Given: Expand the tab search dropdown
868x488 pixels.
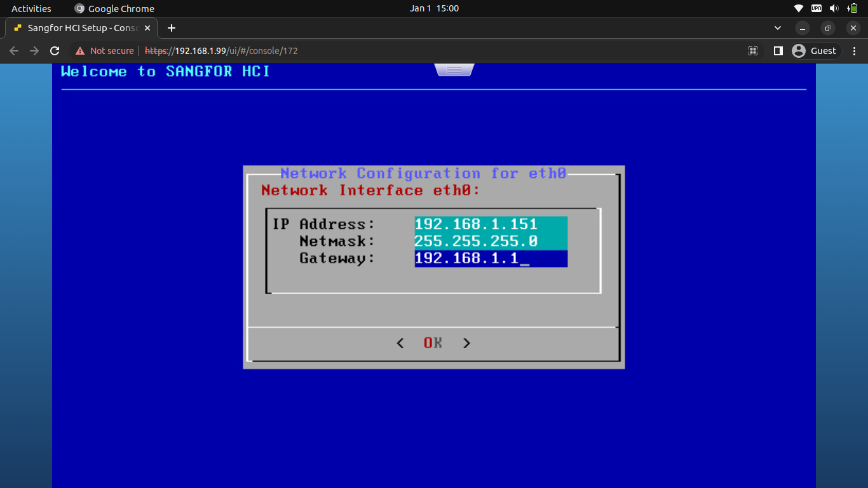Looking at the screenshot, I should (x=778, y=28).
